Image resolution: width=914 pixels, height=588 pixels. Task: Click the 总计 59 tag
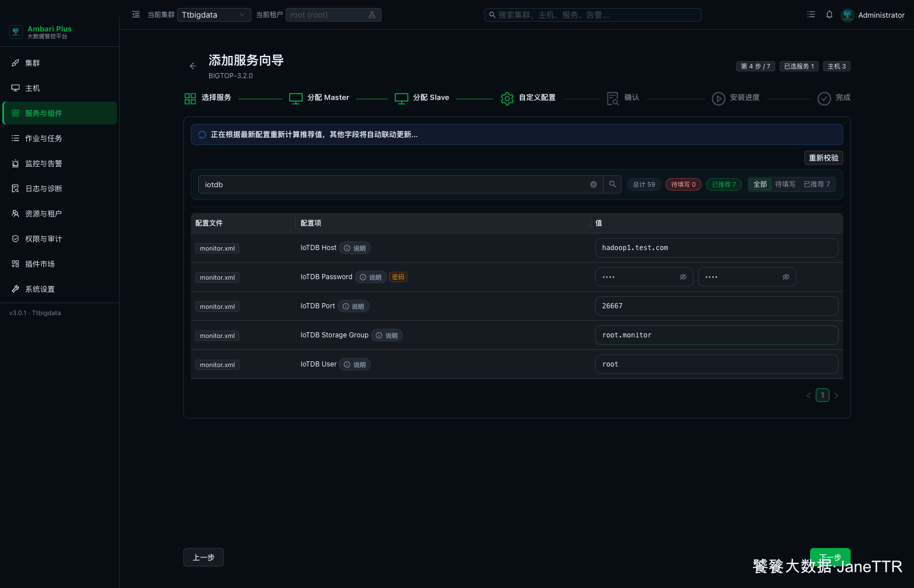(644, 184)
